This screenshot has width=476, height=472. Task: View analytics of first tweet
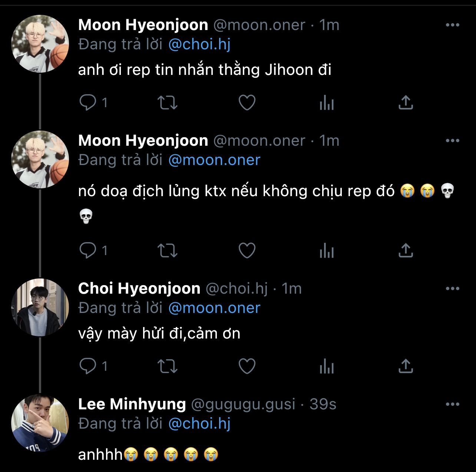click(x=327, y=103)
